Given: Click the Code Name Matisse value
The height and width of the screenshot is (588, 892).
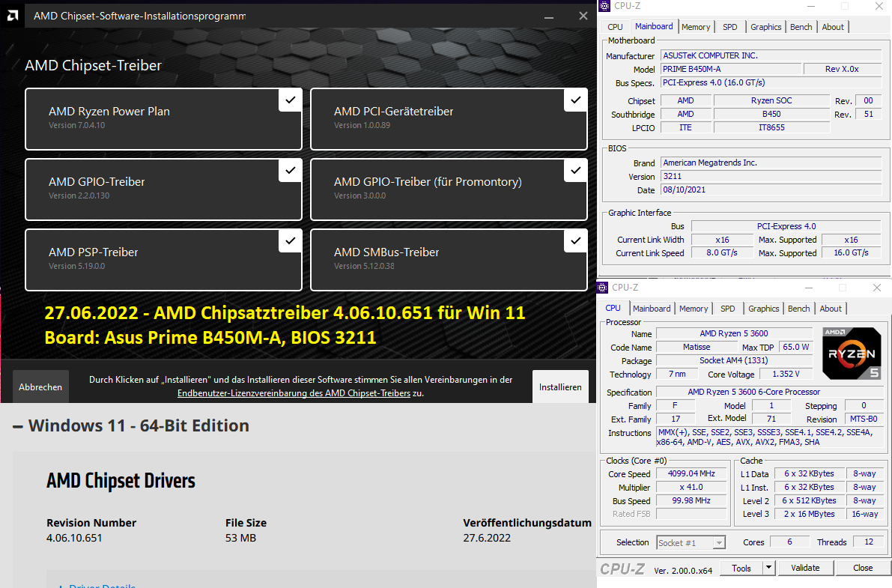Looking at the screenshot, I should [x=697, y=348].
